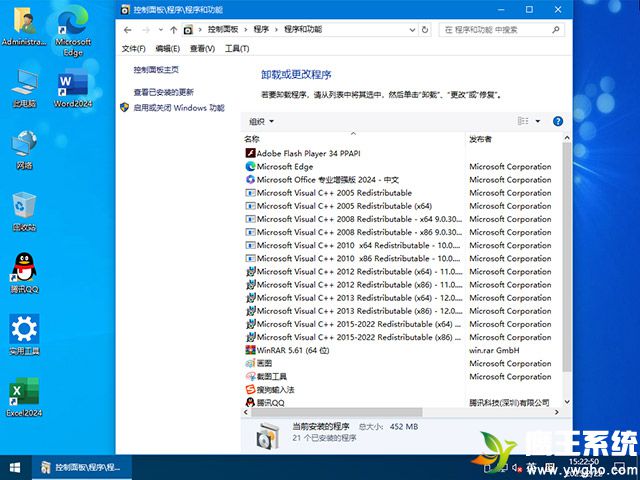The height and width of the screenshot is (480, 640).
Task: Click the Sogou input method icon
Action: pos(250,389)
